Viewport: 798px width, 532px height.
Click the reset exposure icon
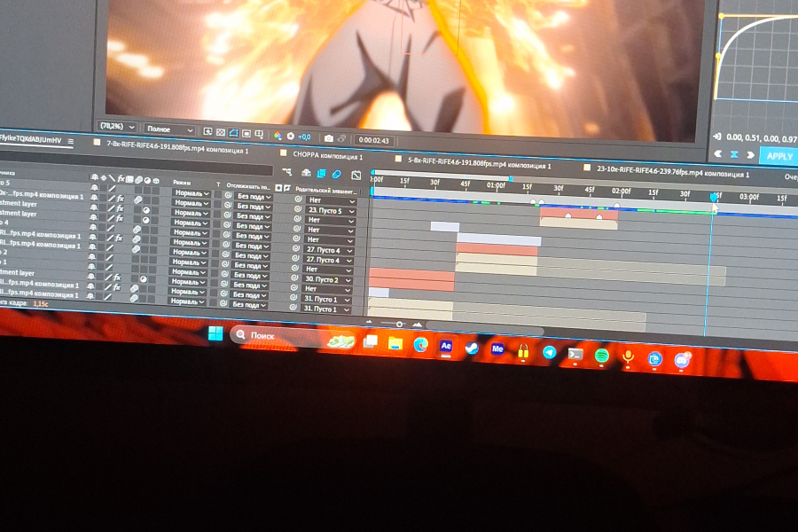291,136
